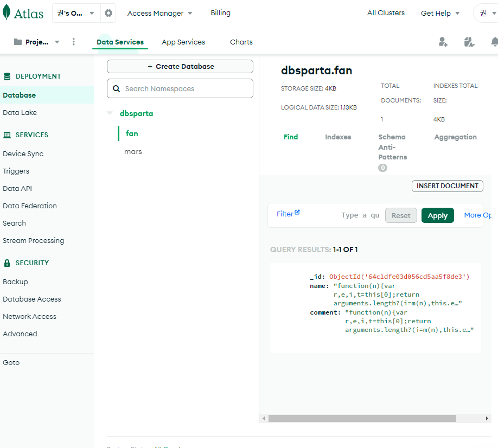Click the Insert Document button
This screenshot has height=448, width=498.
(x=447, y=185)
